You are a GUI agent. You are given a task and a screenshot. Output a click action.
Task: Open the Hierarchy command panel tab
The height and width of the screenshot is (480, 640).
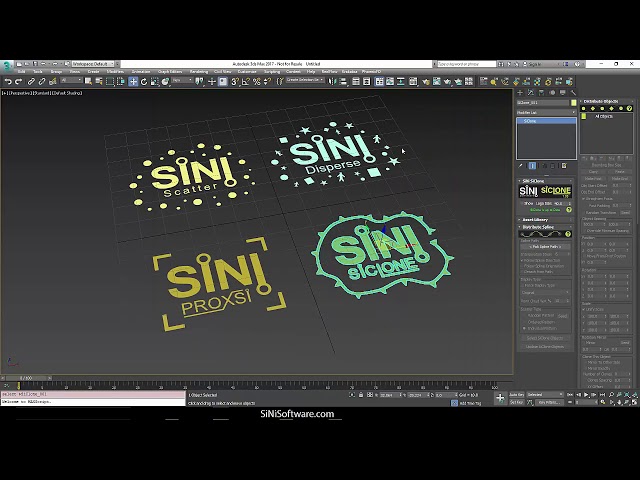coord(541,93)
